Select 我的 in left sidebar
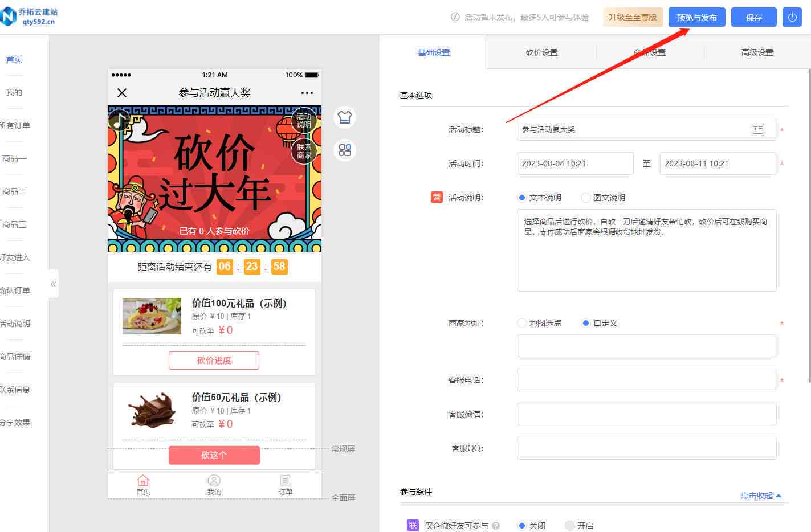 (x=14, y=92)
